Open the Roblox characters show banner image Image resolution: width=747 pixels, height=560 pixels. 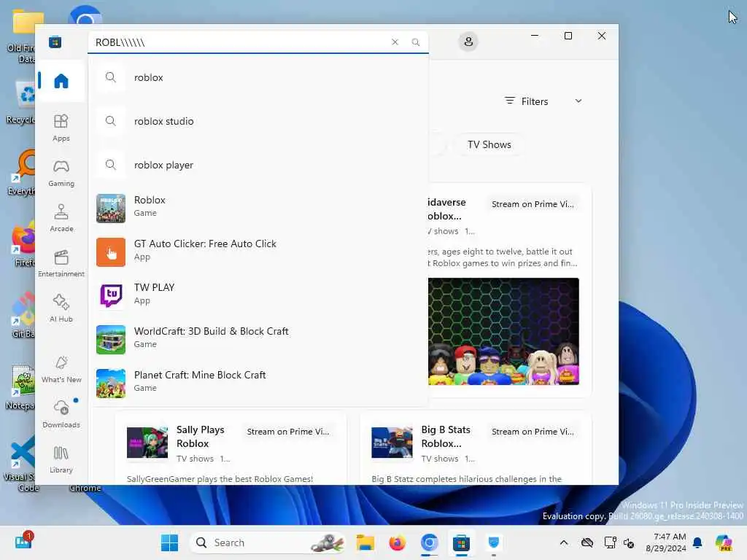click(x=503, y=332)
